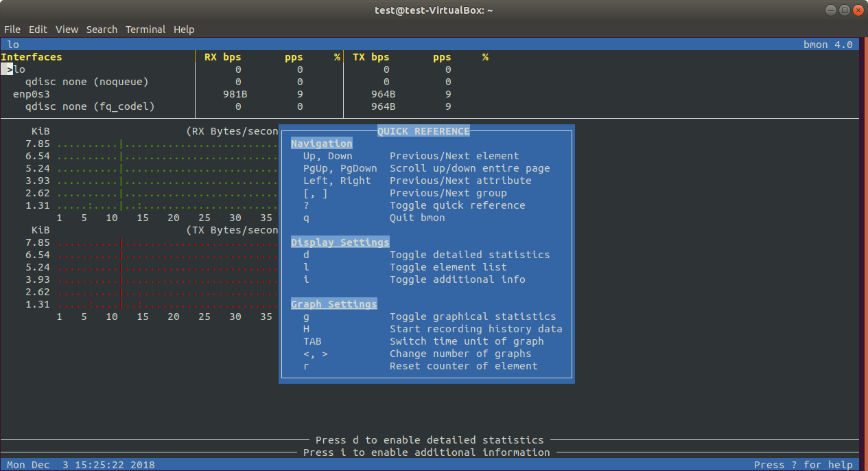This screenshot has width=868, height=471.
Task: Click the Interfaces column header
Action: coord(32,57)
